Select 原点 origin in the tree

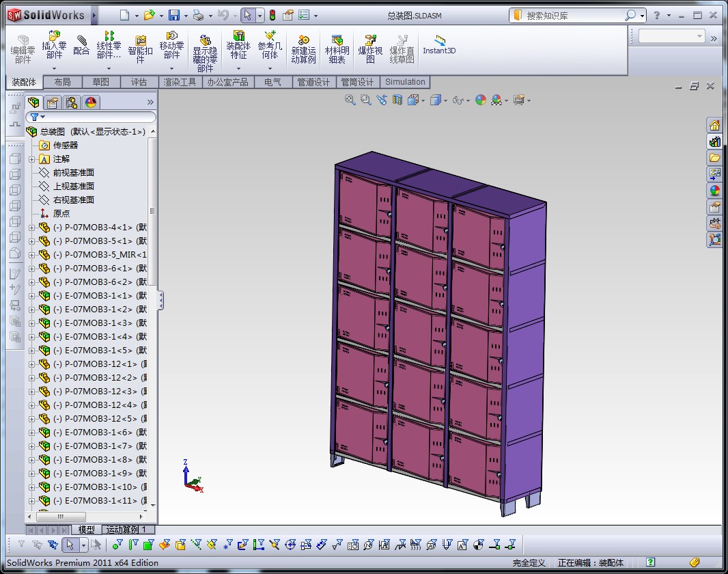(61, 214)
